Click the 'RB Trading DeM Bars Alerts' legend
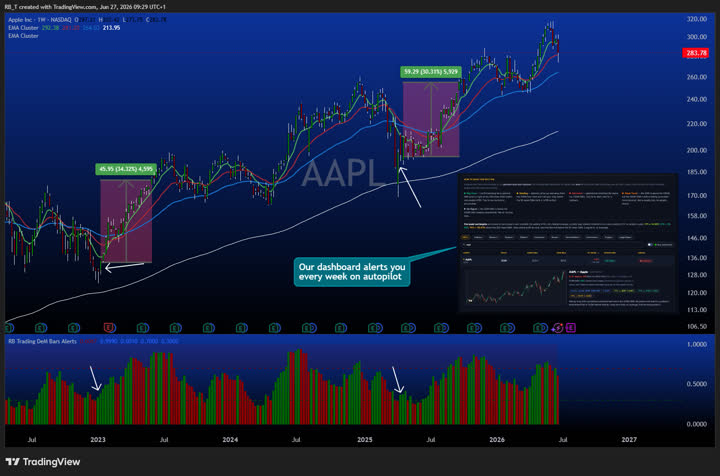This screenshot has width=720, height=476. click(x=42, y=341)
